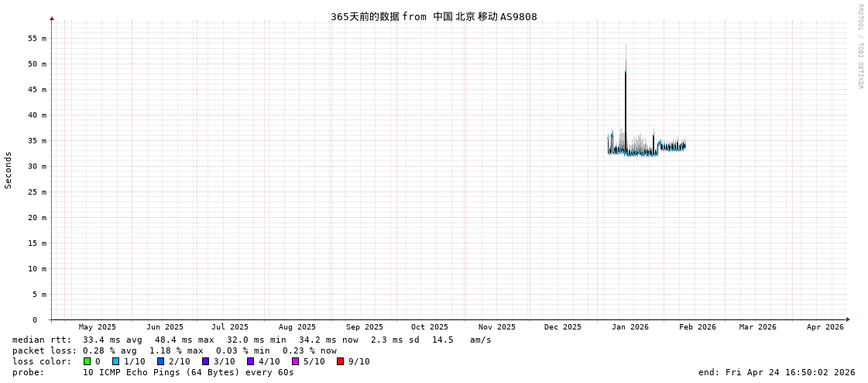Click the 35 m y-axis tick label
The height and width of the screenshot is (383, 868).
click(x=38, y=141)
